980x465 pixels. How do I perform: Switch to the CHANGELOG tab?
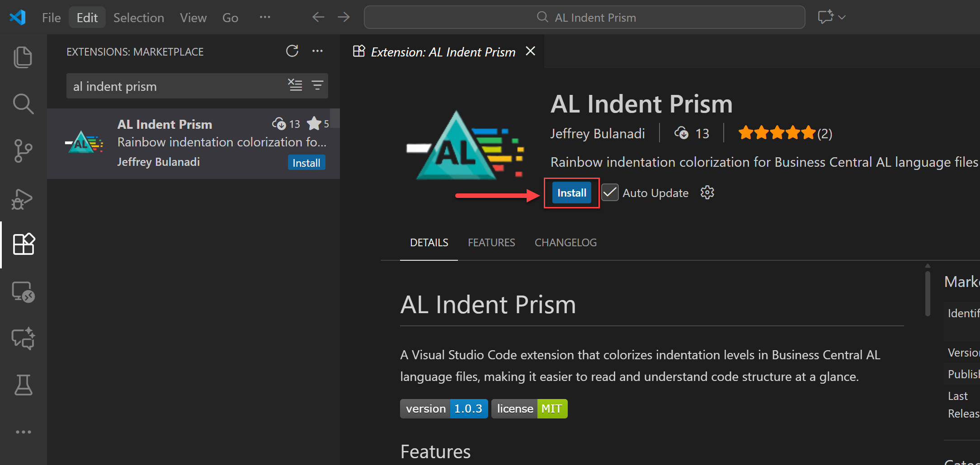(x=565, y=243)
